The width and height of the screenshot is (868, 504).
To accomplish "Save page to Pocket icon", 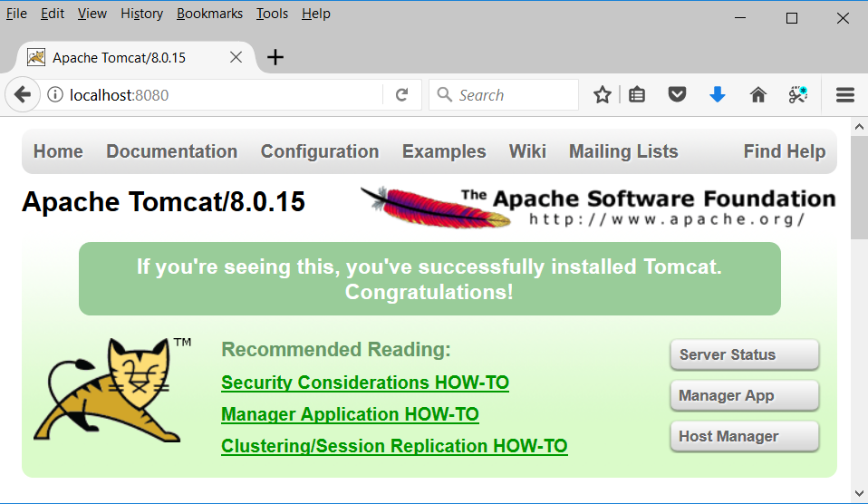I will click(x=677, y=94).
